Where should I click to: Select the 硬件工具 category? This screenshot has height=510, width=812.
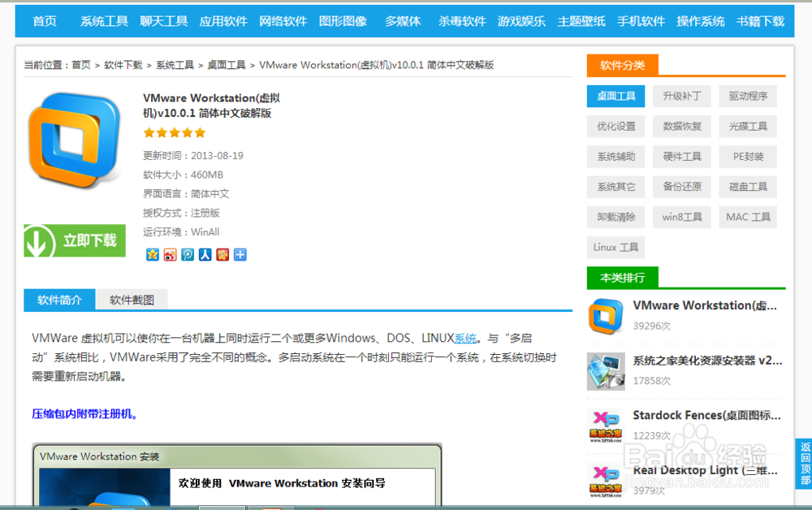click(682, 157)
